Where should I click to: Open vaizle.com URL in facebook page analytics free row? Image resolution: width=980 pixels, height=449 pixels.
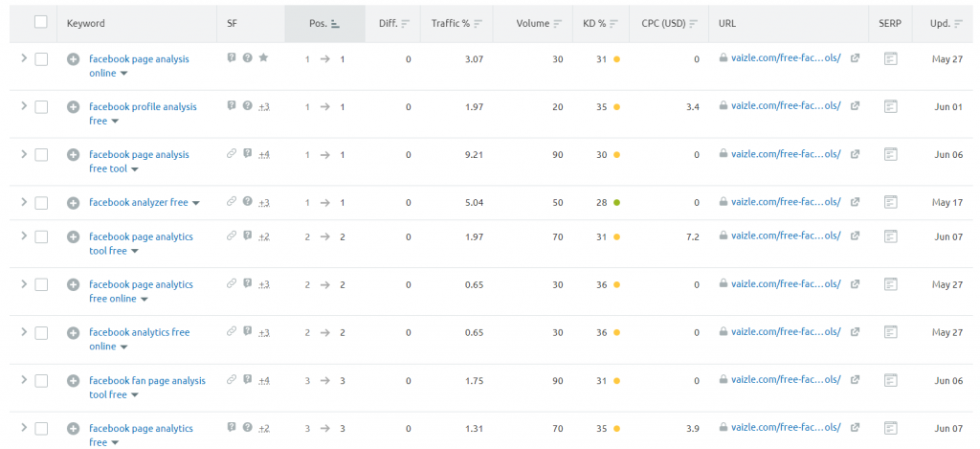[x=786, y=428]
